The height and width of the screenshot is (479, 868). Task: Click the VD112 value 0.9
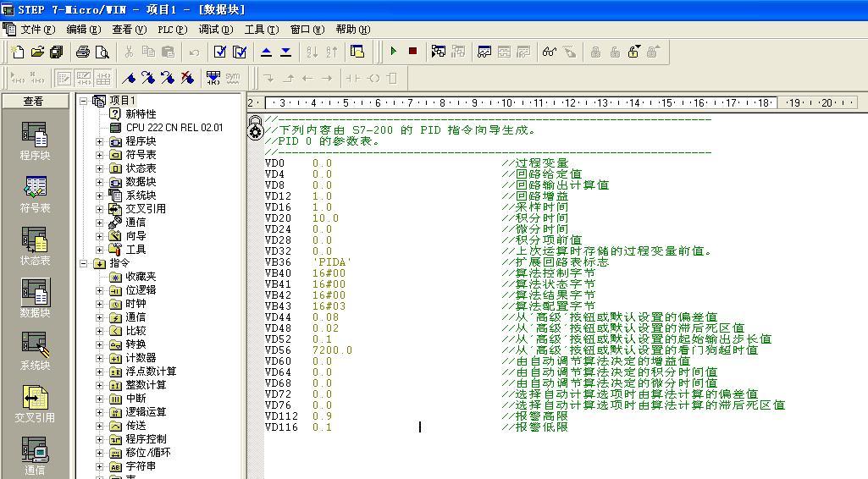point(322,416)
